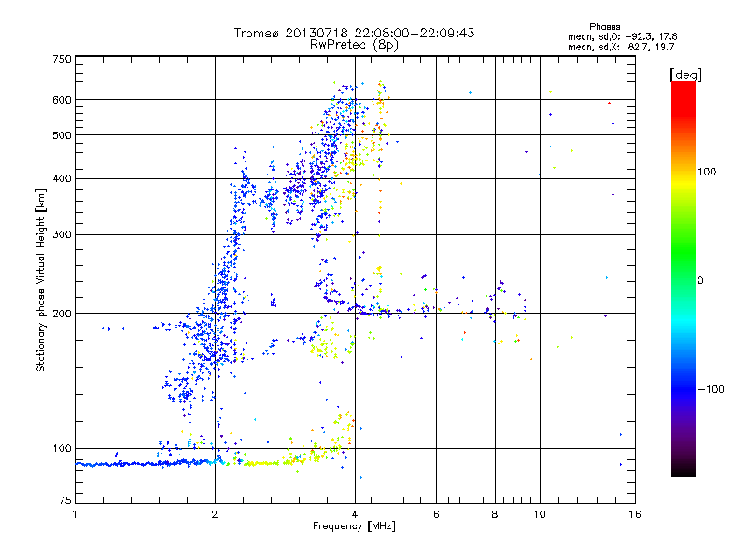Click the "2" x-axis tick label
Screen dimensions: 747x560
tap(215, 514)
